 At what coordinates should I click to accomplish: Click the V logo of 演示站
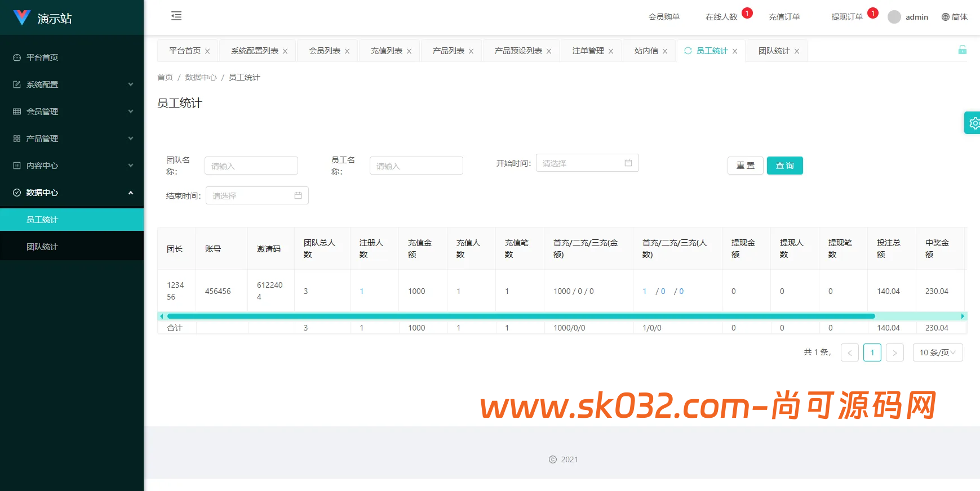tap(21, 17)
